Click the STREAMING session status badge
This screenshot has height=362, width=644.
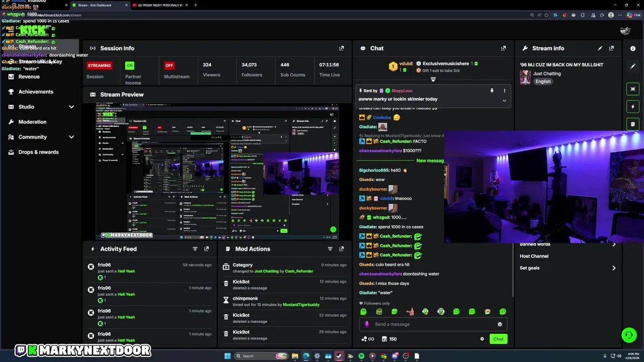coord(99,65)
